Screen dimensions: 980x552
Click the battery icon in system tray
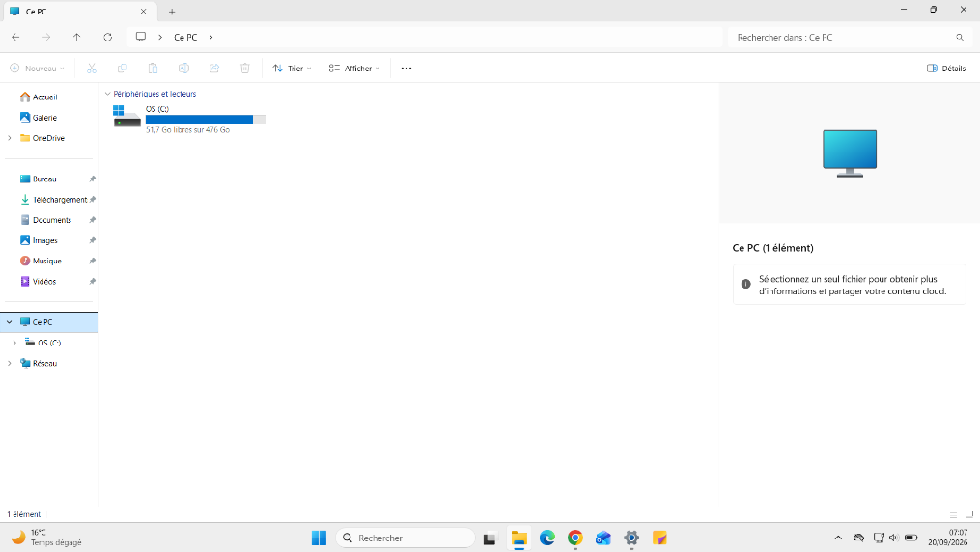[911, 538]
